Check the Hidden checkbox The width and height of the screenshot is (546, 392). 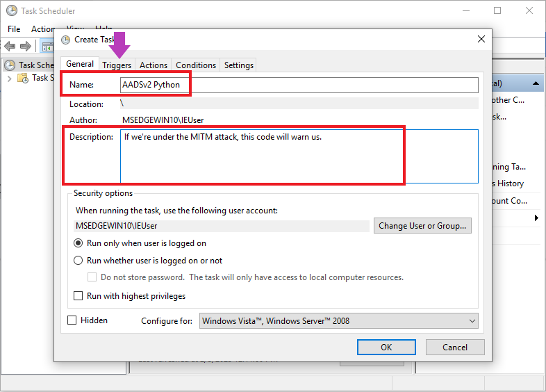(x=72, y=320)
